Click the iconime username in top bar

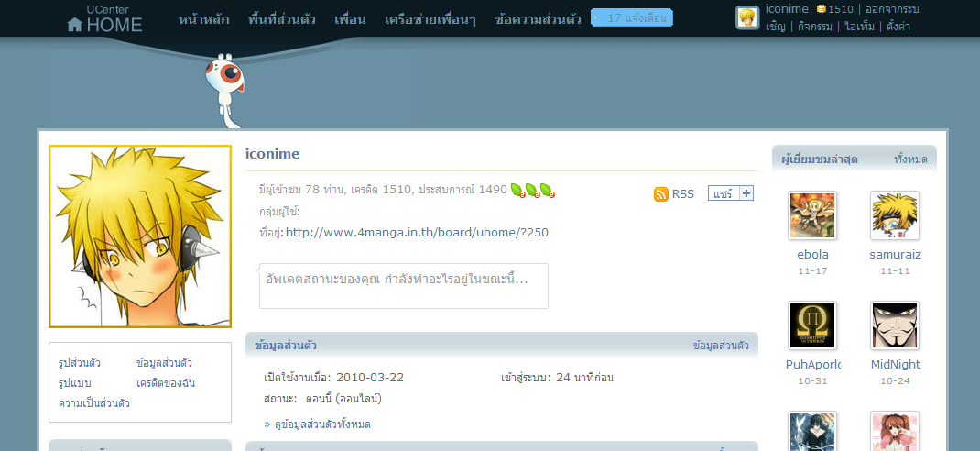tap(787, 9)
